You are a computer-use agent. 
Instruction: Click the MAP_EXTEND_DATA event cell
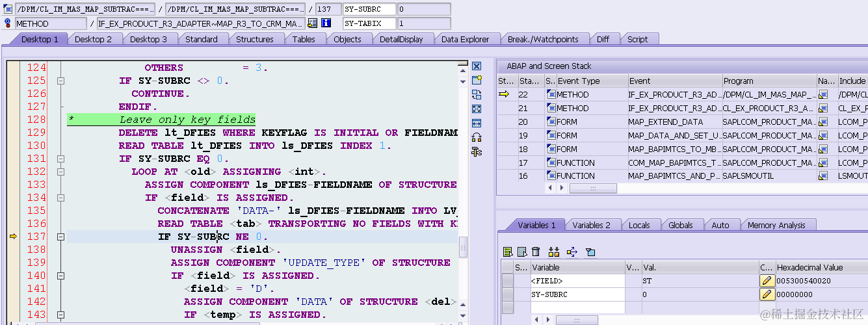tap(674, 122)
